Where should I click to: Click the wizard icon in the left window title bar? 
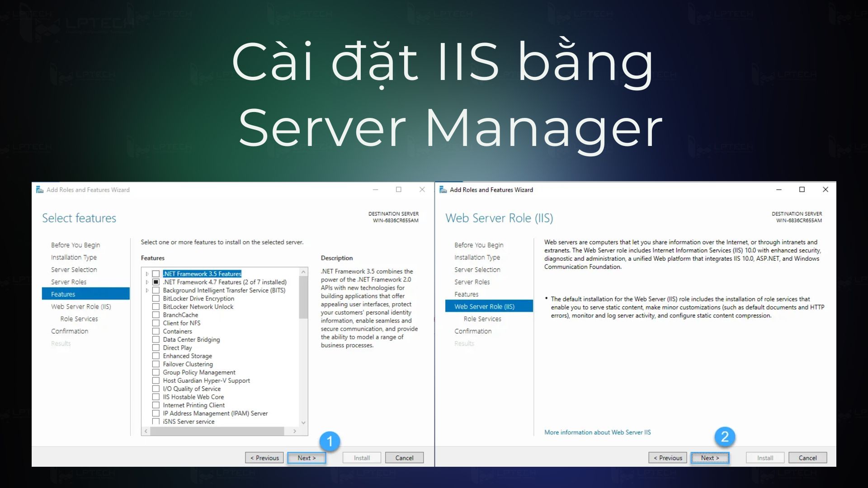pyautogui.click(x=40, y=190)
